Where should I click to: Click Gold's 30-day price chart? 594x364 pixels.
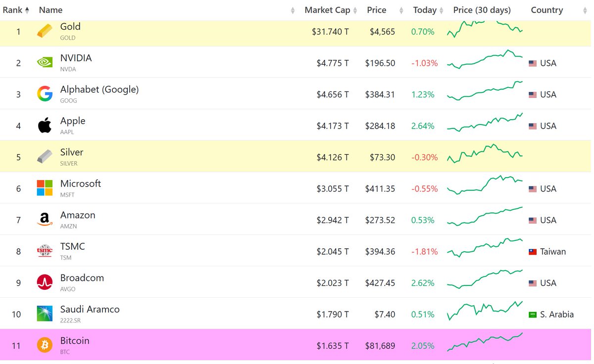(485, 29)
